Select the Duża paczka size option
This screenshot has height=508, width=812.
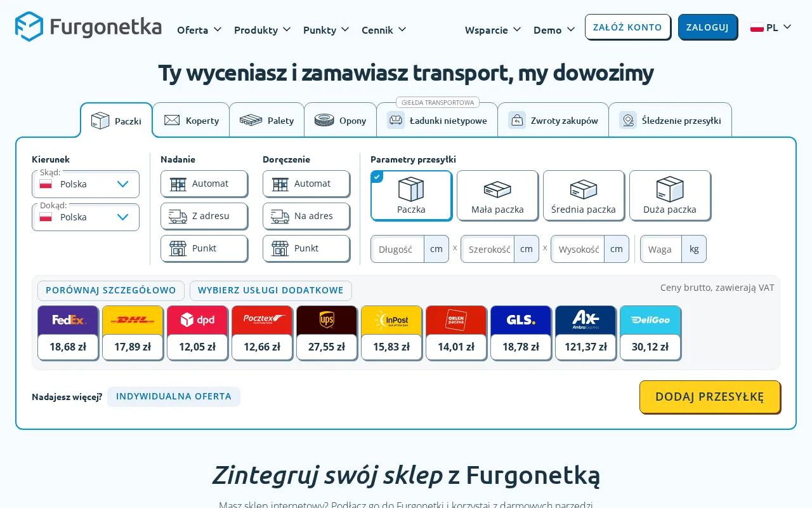pyautogui.click(x=671, y=196)
